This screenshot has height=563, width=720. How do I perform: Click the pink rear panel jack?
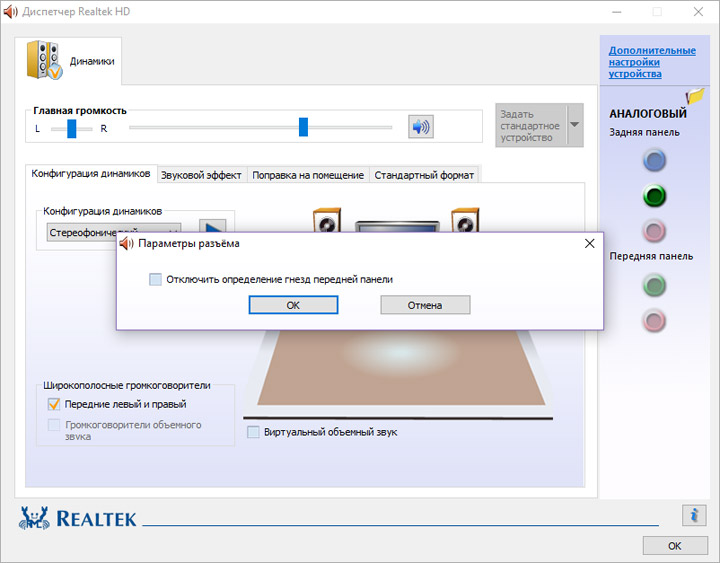click(x=654, y=231)
